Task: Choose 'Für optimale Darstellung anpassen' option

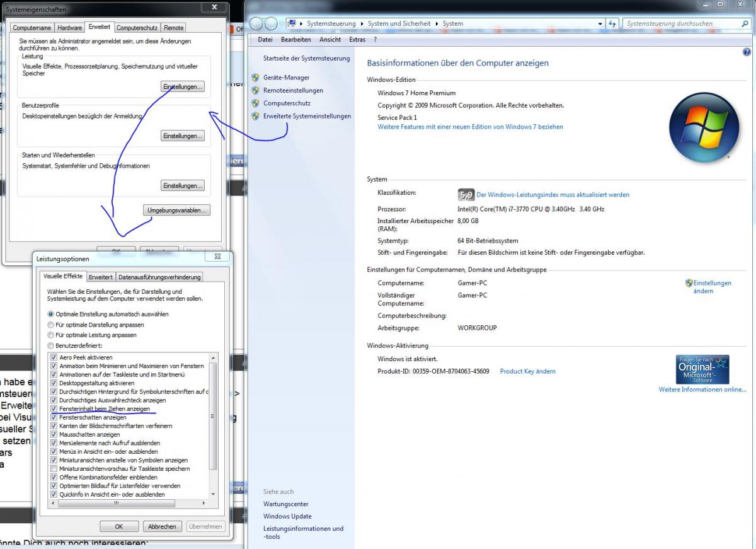Action: (x=51, y=325)
